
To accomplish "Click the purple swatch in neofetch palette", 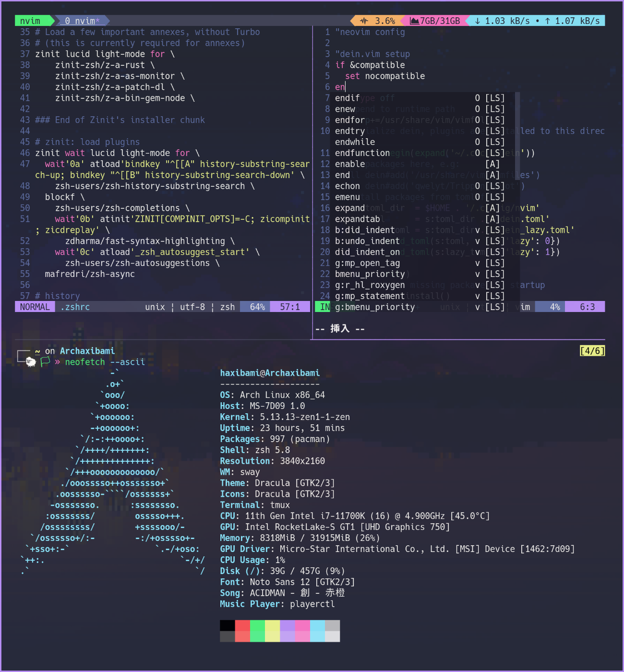I will (x=287, y=625).
